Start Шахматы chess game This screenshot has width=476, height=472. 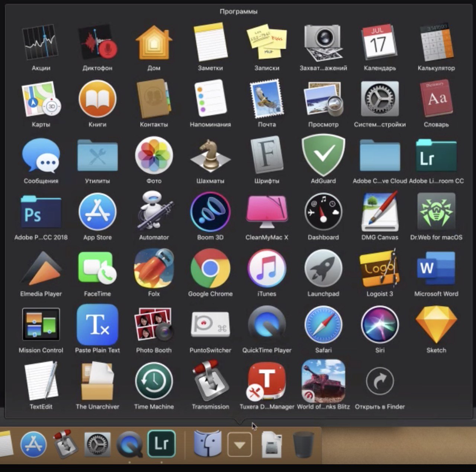pos(210,155)
